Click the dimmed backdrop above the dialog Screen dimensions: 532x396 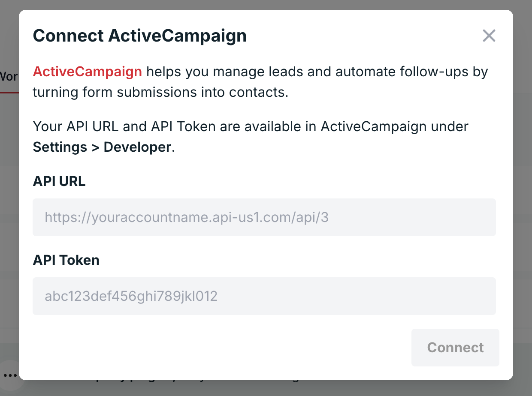click(266, 4)
